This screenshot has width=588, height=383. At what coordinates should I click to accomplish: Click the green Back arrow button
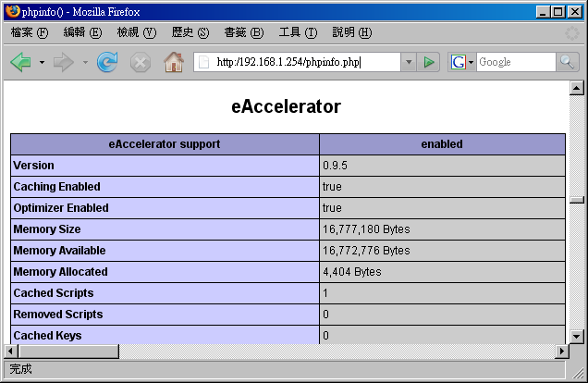[x=20, y=62]
